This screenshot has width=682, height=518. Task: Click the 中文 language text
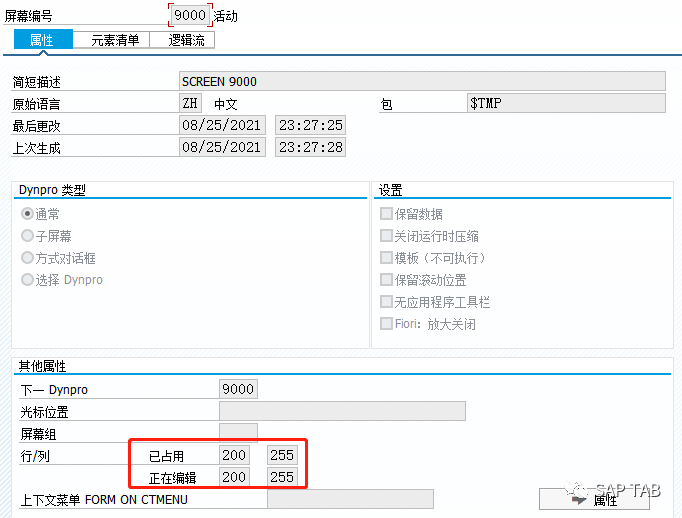226,104
